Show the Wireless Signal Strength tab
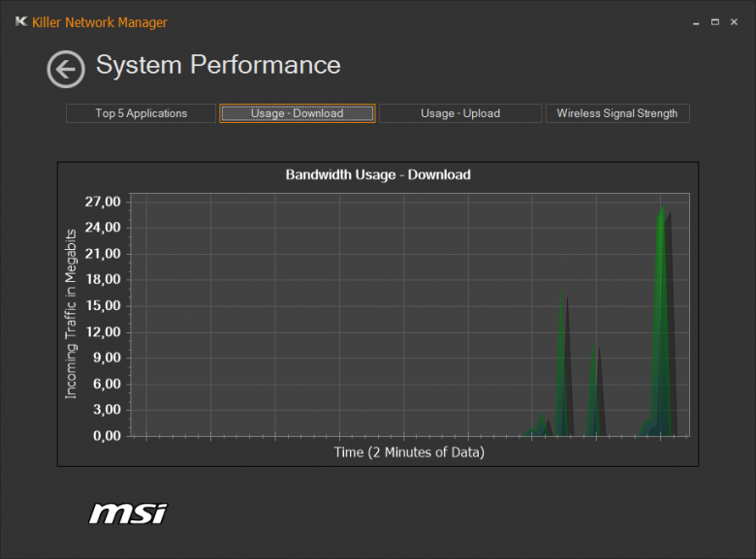Image resolution: width=756 pixels, height=559 pixels. 617,113
